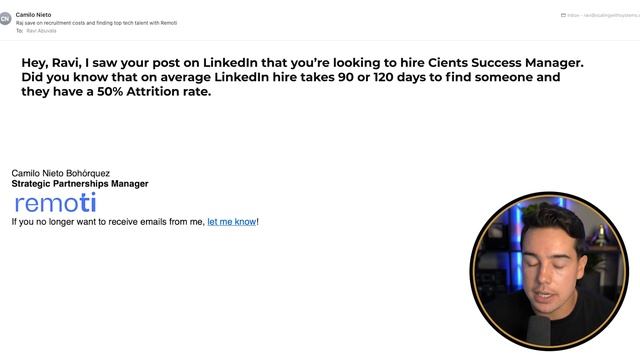This screenshot has width=640, height=360.
Task: Click the presenter webcam video bubble
Action: (549, 271)
